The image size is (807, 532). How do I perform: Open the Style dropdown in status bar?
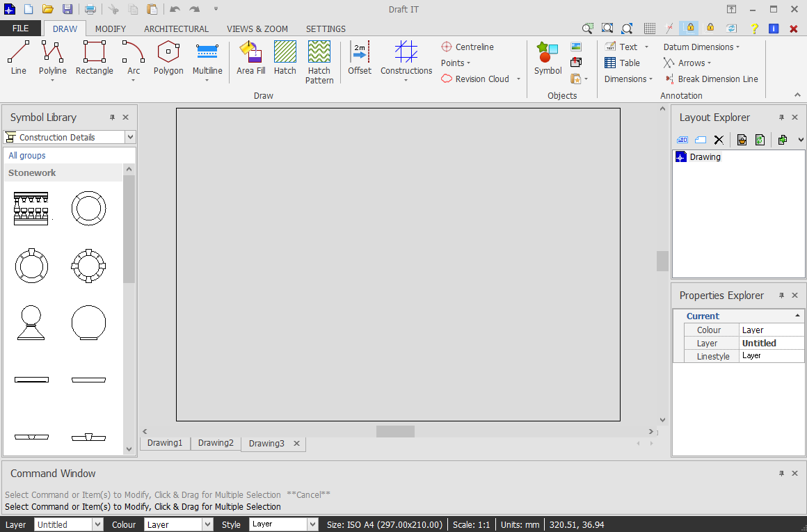[x=313, y=524]
